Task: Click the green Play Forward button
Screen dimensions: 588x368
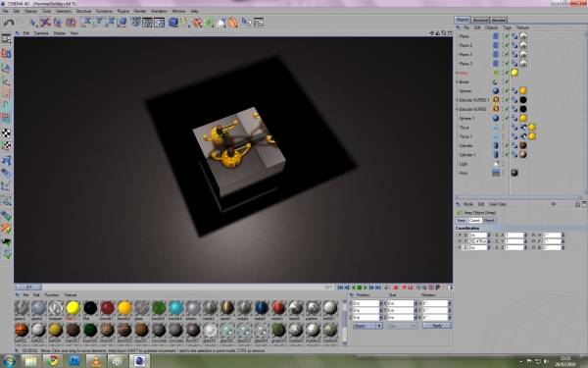Action: (x=366, y=288)
